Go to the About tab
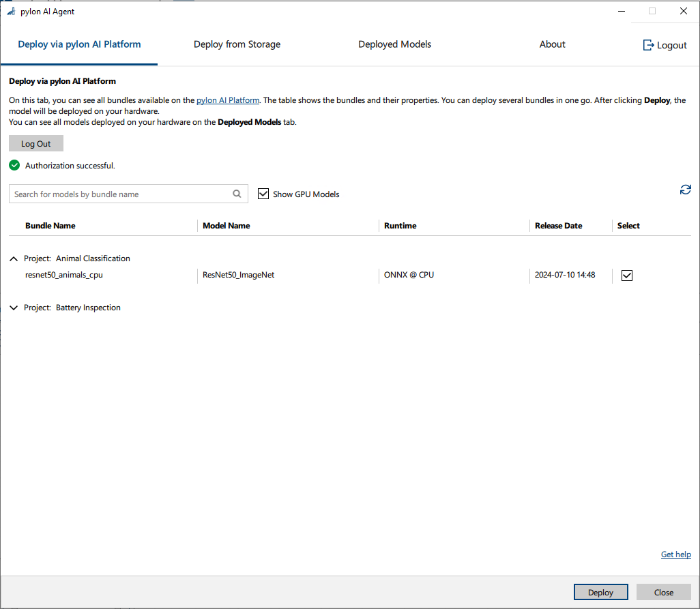The width and height of the screenshot is (700, 609). (x=552, y=44)
